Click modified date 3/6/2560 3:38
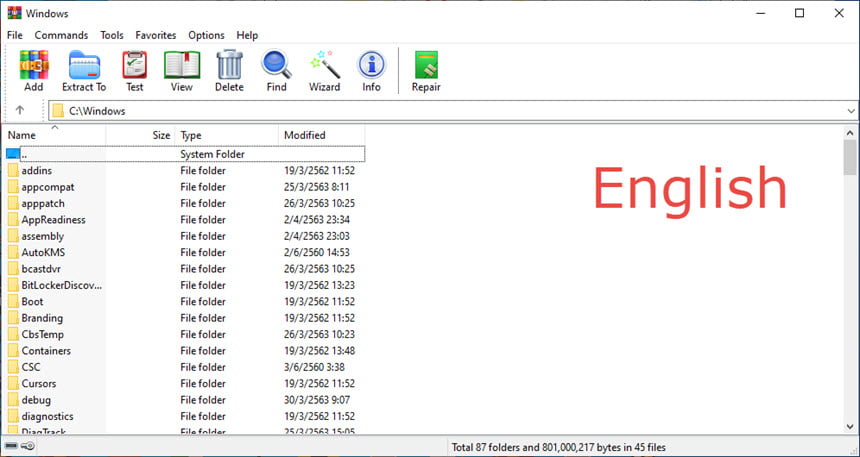Viewport: 860px width, 457px height. 314,367
